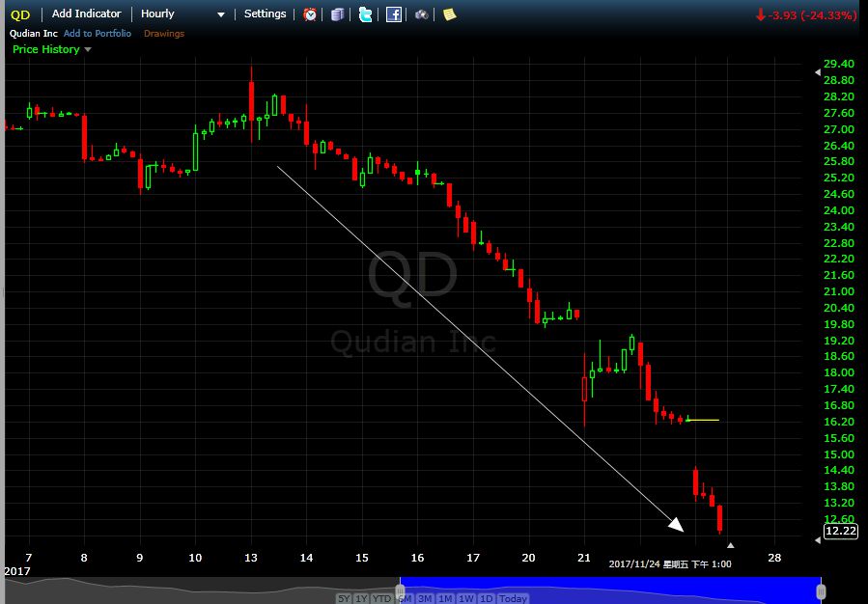Click the alarm clock alert icon
The width and height of the screenshot is (868, 604).
(x=310, y=14)
